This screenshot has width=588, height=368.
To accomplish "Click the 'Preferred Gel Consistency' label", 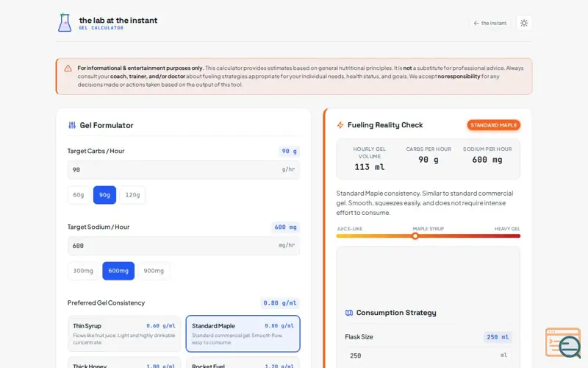I will point(106,302).
